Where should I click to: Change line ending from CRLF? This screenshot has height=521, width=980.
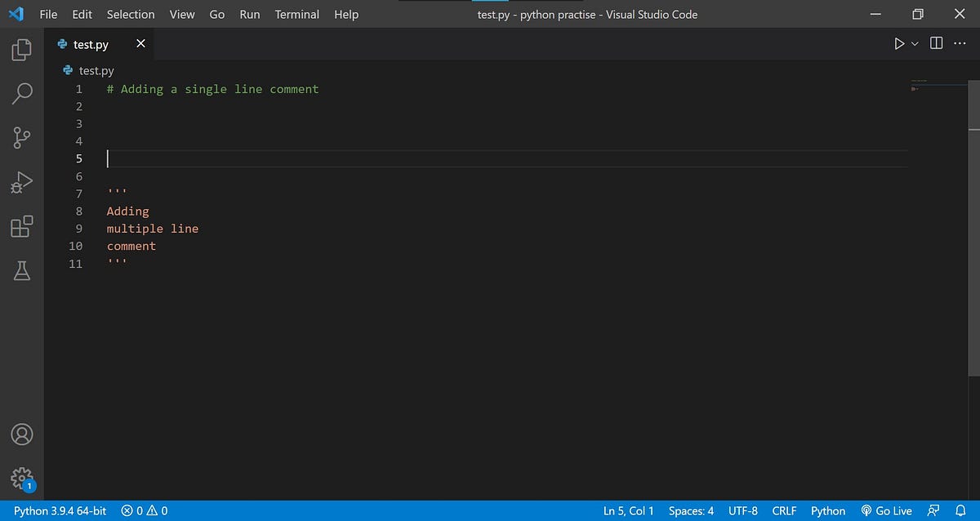click(x=784, y=510)
